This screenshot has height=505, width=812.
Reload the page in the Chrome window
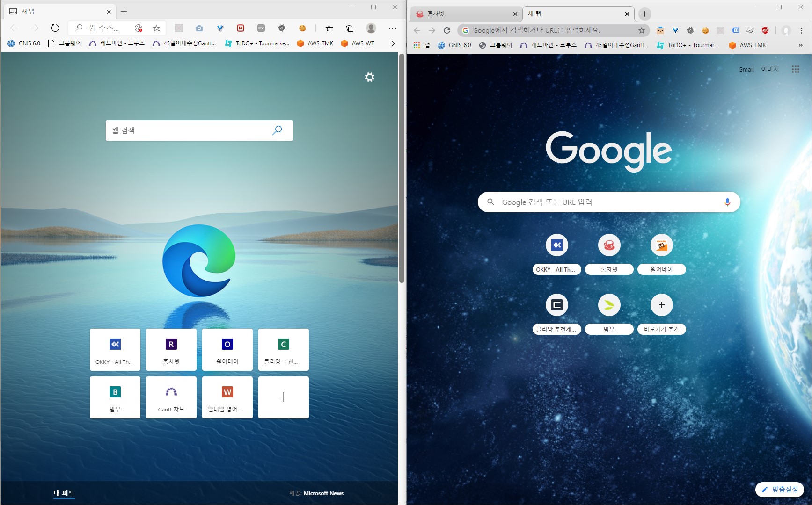(x=447, y=30)
